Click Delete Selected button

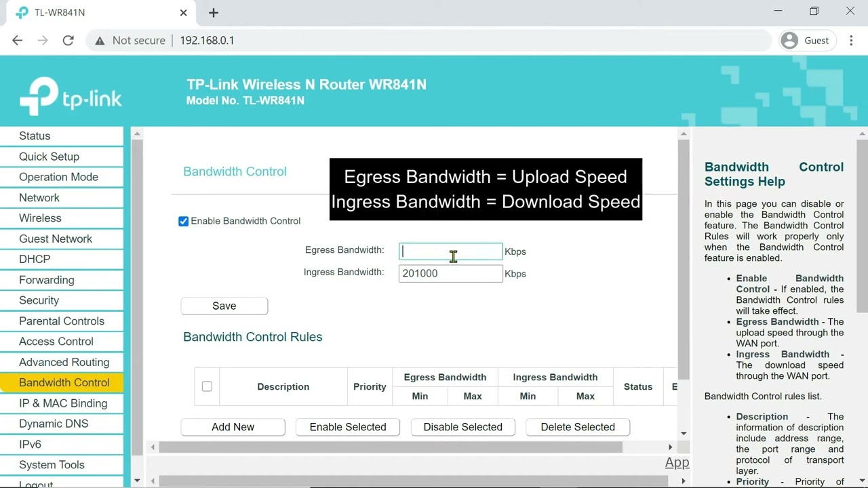pyautogui.click(x=578, y=427)
